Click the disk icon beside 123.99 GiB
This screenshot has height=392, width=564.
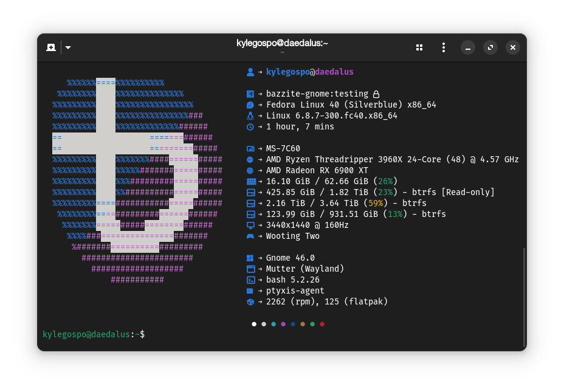[x=251, y=215]
